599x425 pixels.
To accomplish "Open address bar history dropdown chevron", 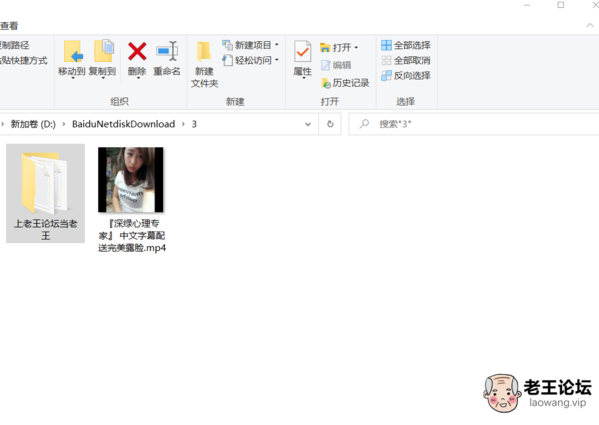I will [308, 124].
